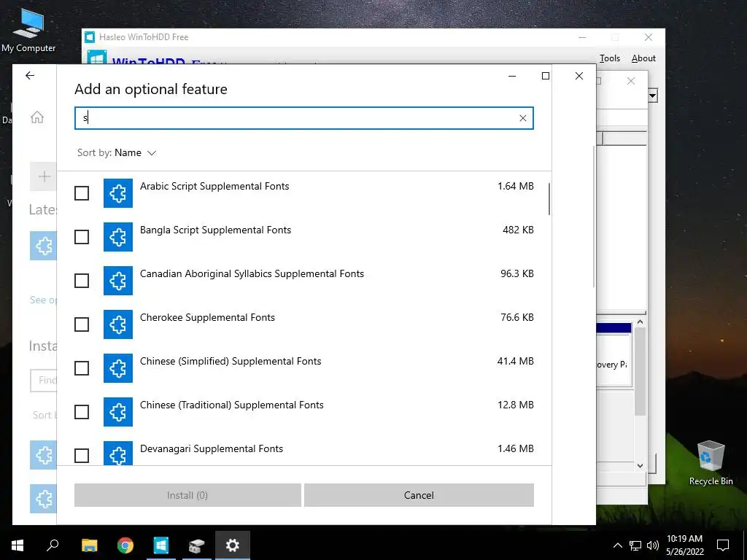Click inside the optional feature search field
The image size is (747, 560).
pos(304,118)
